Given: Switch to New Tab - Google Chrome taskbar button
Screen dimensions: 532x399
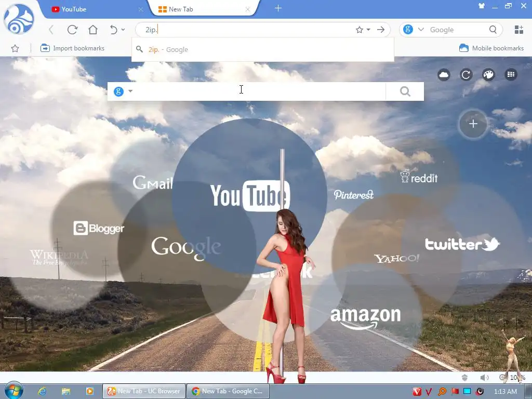Looking at the screenshot, I should 228,391.
